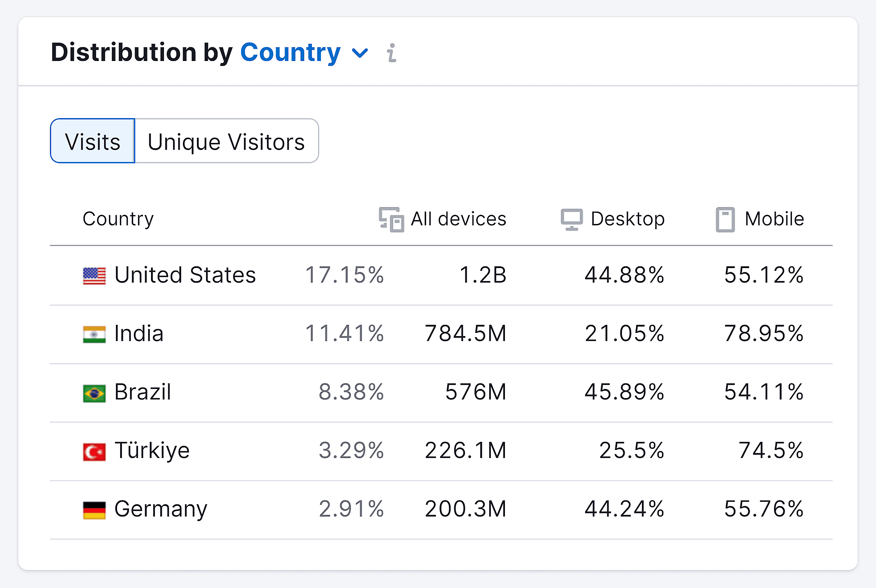This screenshot has width=876, height=588.
Task: Click the Country column header
Action: tap(118, 219)
